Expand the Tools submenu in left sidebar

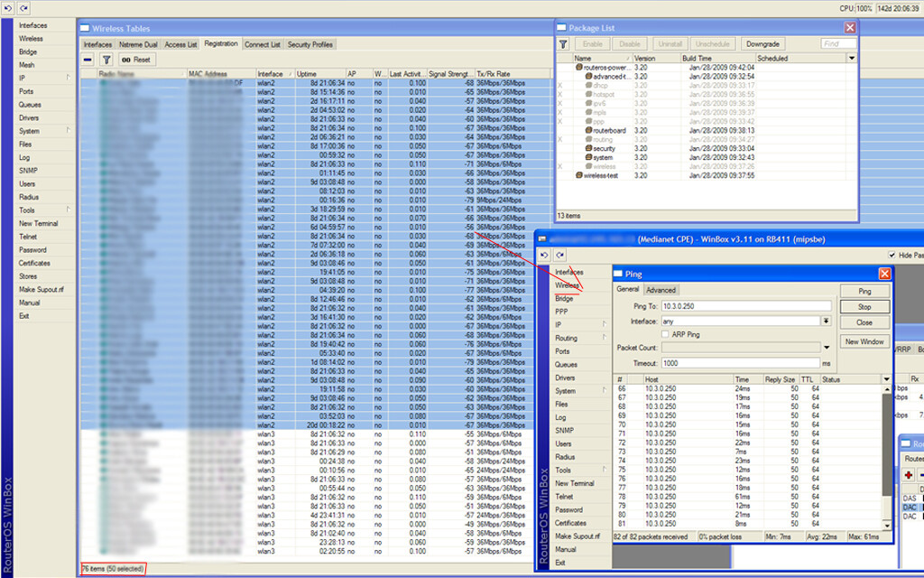point(68,210)
